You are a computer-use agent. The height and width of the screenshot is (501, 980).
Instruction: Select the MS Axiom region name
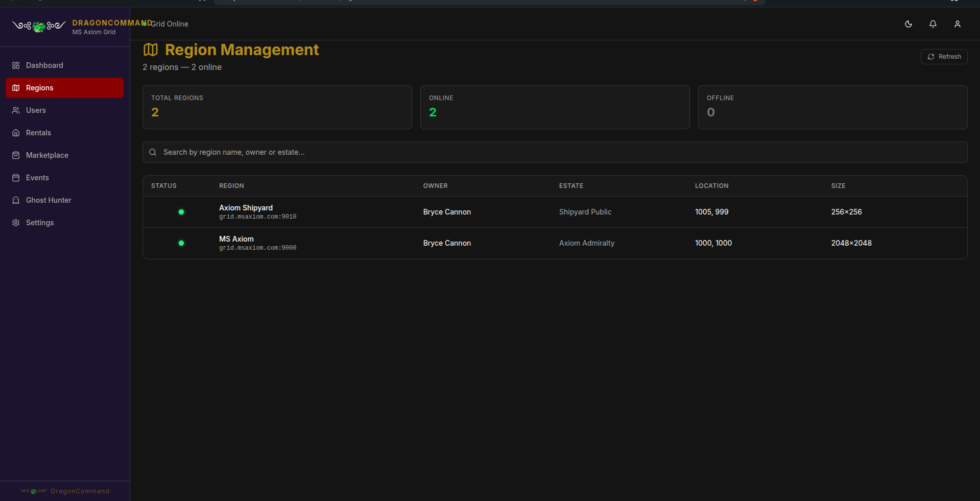pyautogui.click(x=236, y=239)
